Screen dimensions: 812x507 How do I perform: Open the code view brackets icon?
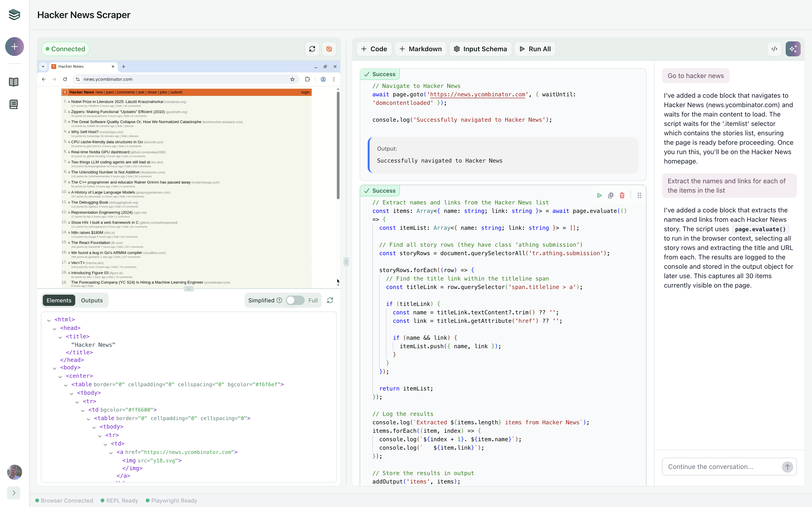(x=774, y=49)
